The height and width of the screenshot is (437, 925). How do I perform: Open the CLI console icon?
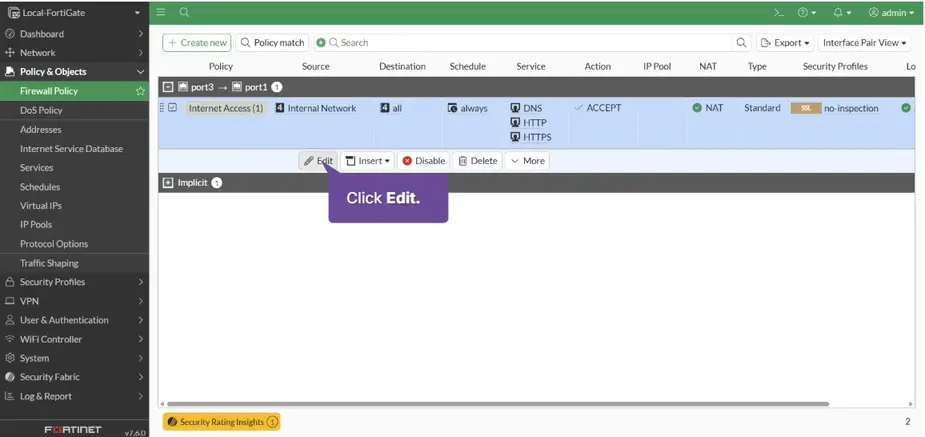(779, 12)
